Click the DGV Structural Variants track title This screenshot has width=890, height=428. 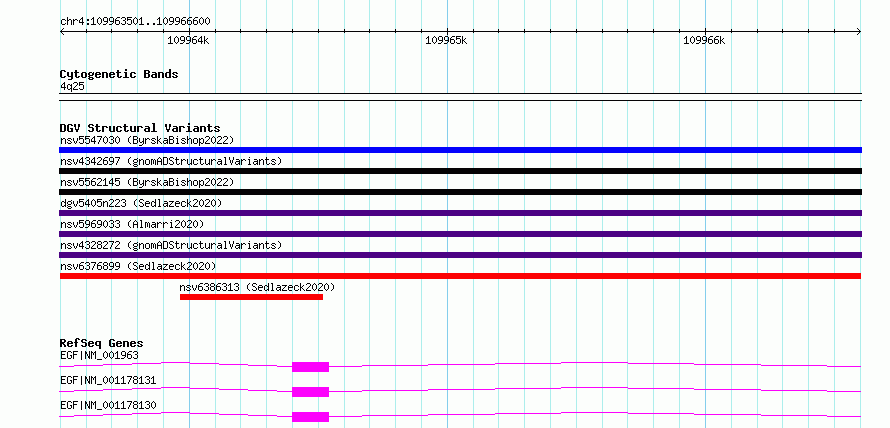coord(140,128)
